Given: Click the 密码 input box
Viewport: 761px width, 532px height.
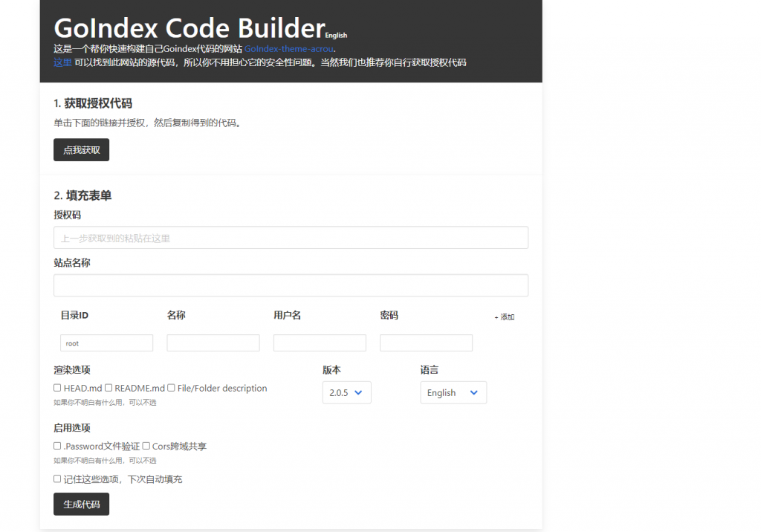Looking at the screenshot, I should 426,343.
